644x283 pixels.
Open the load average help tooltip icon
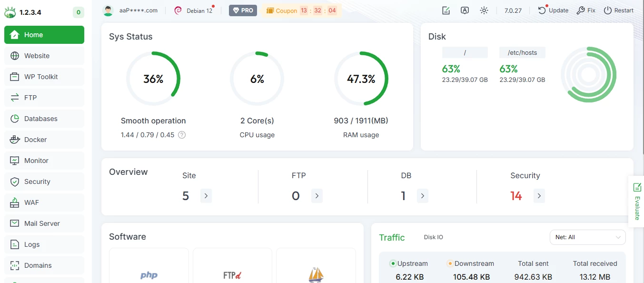tap(181, 135)
